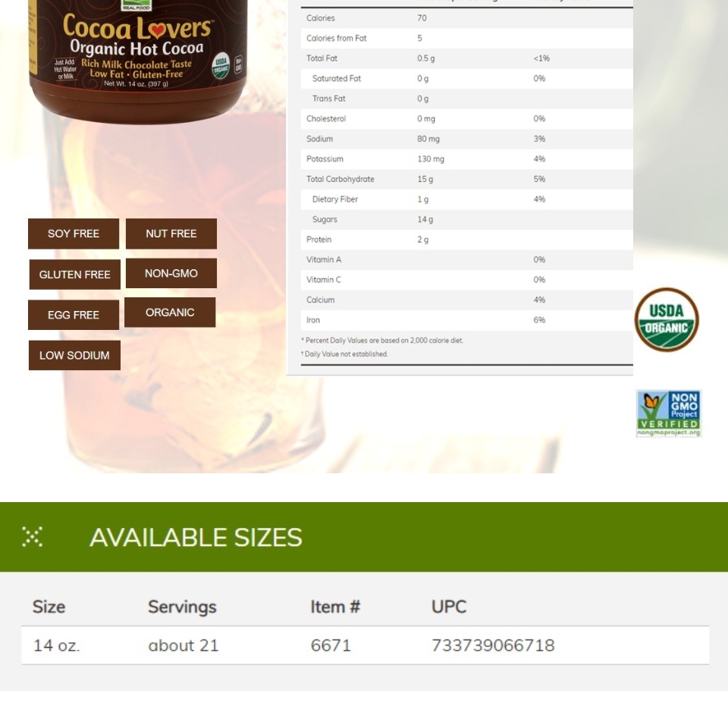This screenshot has width=728, height=716.
Task: Click the 6% Iron daily value
Action: (539, 320)
